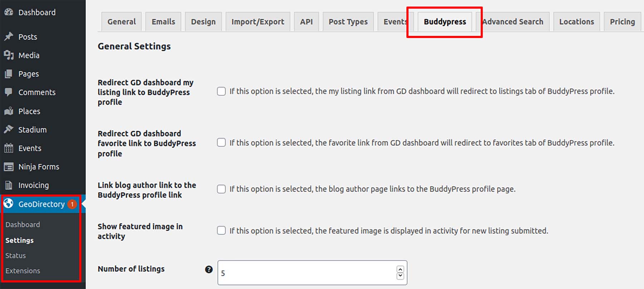This screenshot has height=289, width=644.
Task: Switch to the Events settings tab
Action: [x=395, y=22]
